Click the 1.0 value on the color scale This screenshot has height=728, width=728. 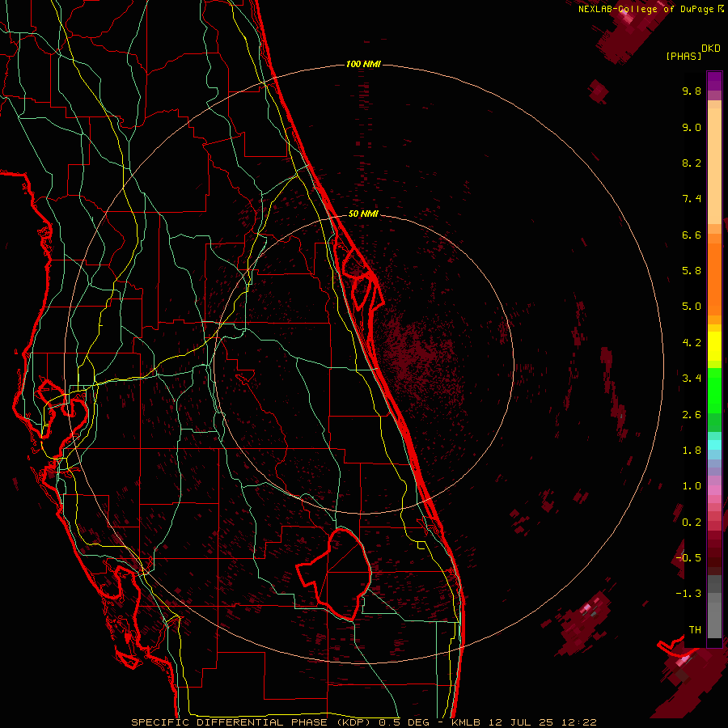692,486
